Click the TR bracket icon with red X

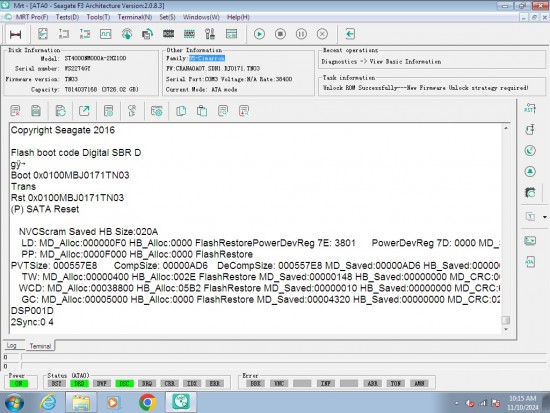[85, 34]
